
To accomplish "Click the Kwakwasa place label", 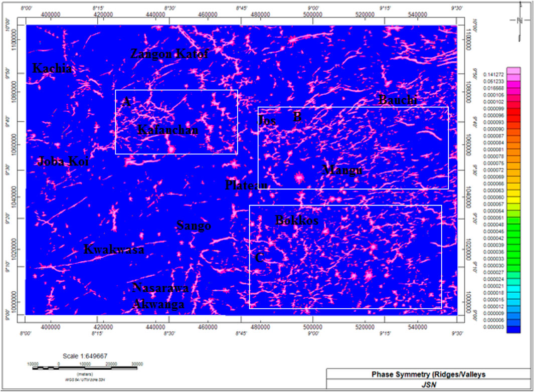I will [x=114, y=249].
